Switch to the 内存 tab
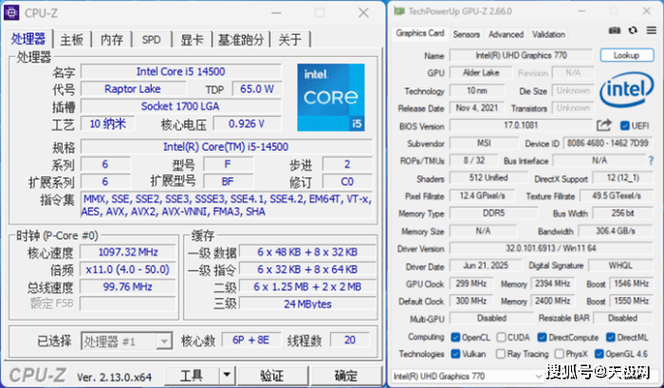The height and width of the screenshot is (388, 664). point(112,40)
